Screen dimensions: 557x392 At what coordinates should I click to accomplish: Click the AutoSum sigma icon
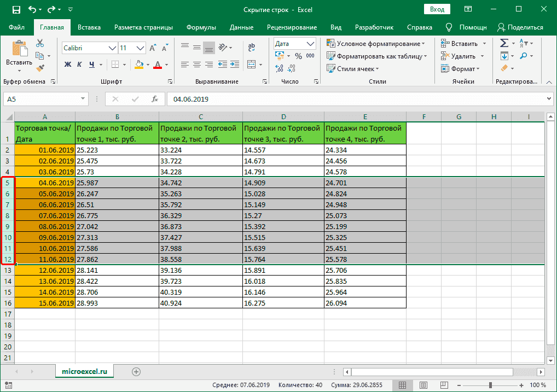point(504,43)
